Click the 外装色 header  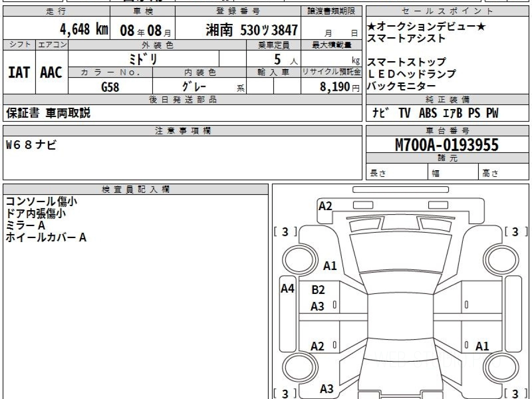(x=157, y=45)
